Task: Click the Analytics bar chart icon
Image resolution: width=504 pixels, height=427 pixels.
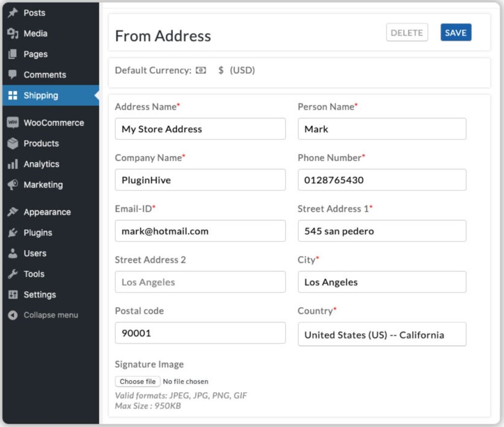Action: pyautogui.click(x=12, y=164)
